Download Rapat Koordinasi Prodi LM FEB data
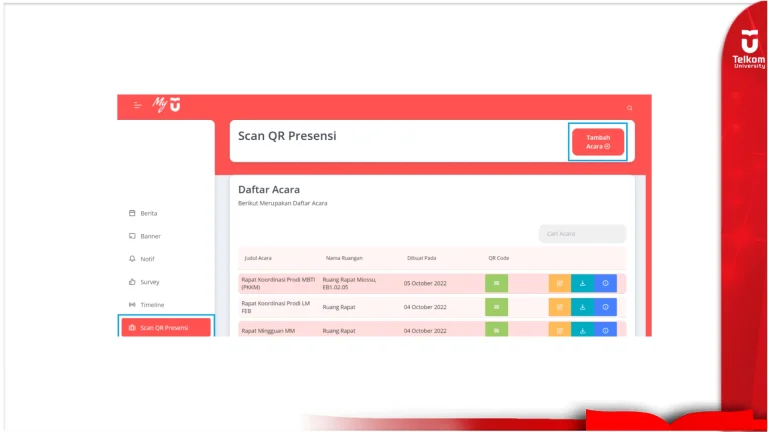The image size is (768, 432). 582,307
